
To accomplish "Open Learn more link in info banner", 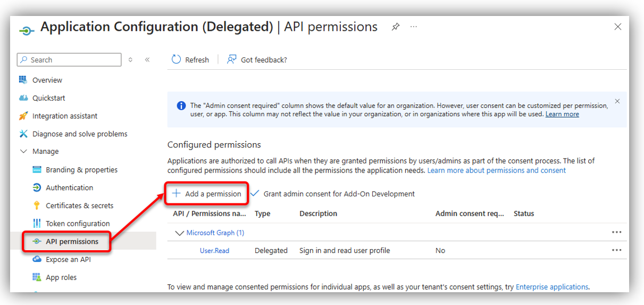I will click(562, 114).
